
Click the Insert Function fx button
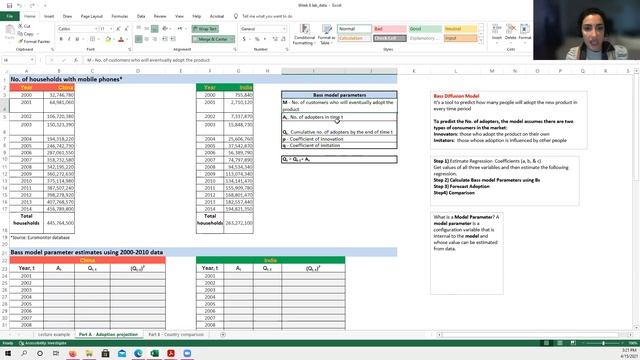(76, 60)
